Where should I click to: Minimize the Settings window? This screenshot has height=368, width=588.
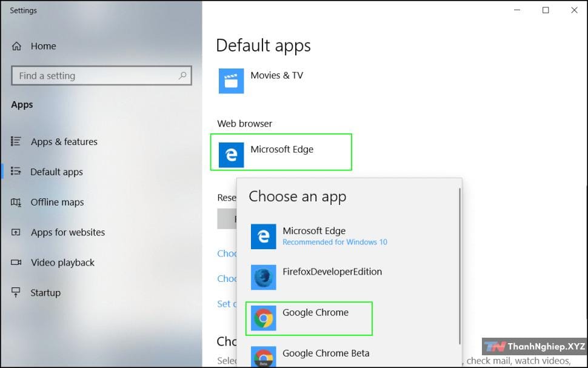[x=517, y=10]
